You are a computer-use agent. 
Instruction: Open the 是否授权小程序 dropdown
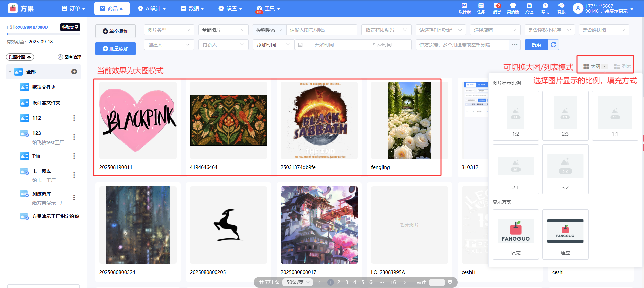(x=550, y=30)
